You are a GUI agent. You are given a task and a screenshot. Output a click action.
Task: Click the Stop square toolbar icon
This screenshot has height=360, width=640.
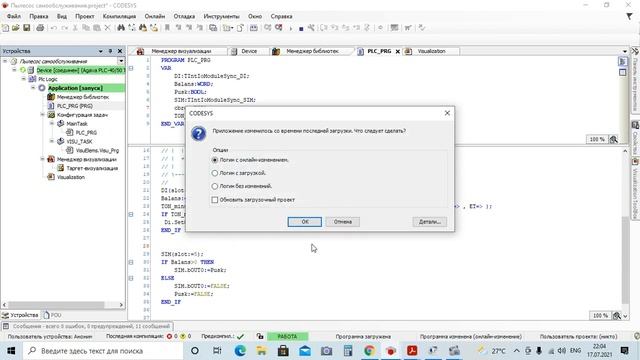click(x=301, y=29)
